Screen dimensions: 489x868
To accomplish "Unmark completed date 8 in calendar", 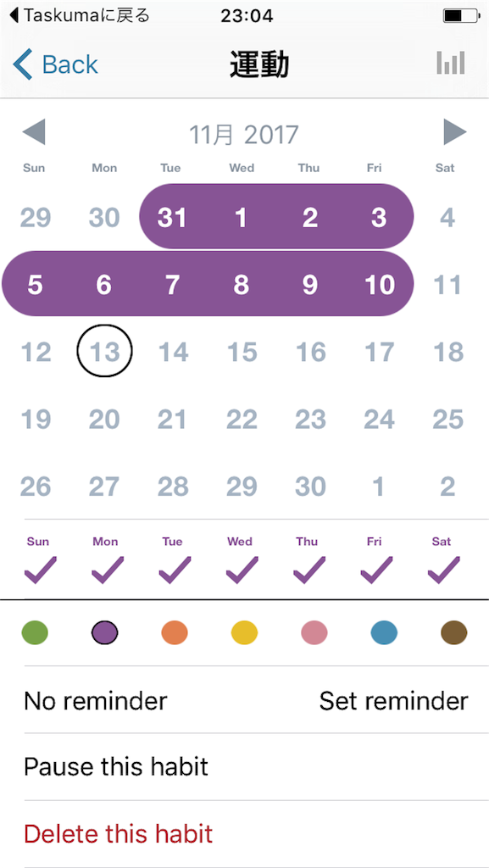I will (241, 285).
